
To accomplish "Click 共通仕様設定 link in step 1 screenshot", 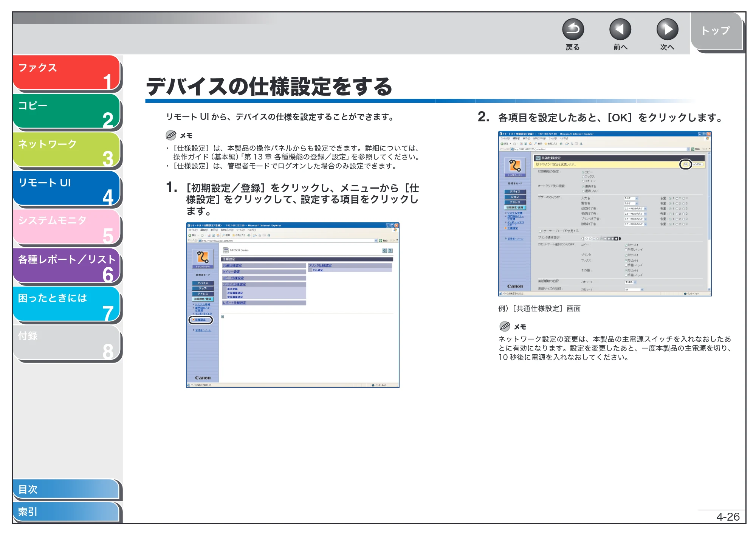I will coord(232,265).
